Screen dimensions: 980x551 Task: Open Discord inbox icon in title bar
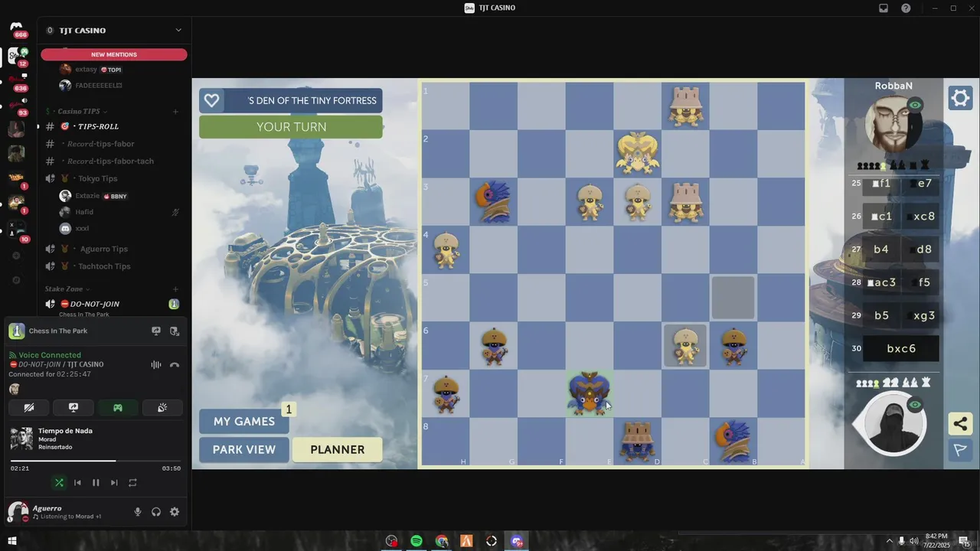(x=884, y=8)
